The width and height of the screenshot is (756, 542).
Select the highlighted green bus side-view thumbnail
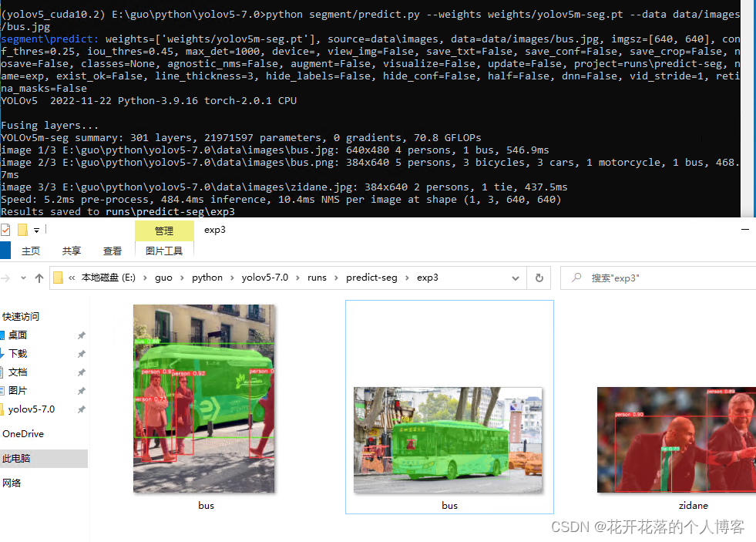(448, 439)
